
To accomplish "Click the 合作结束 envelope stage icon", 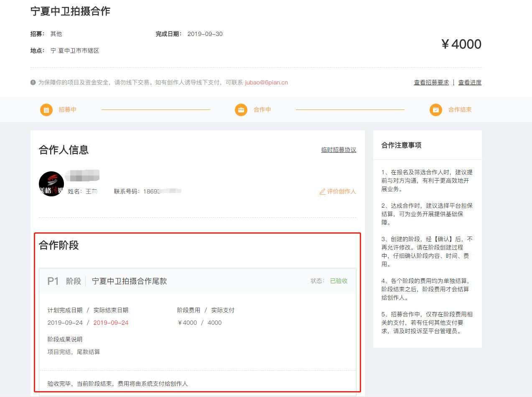I will [435, 109].
